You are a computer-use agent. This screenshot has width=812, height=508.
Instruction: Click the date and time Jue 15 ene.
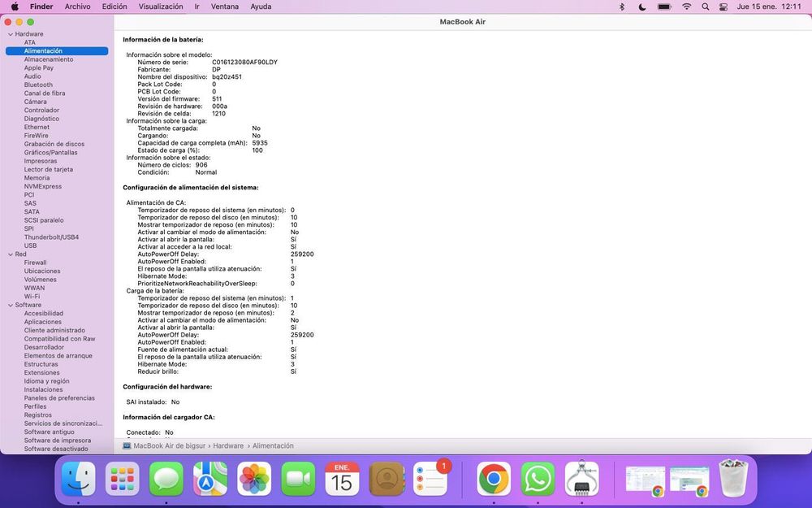[769, 7]
